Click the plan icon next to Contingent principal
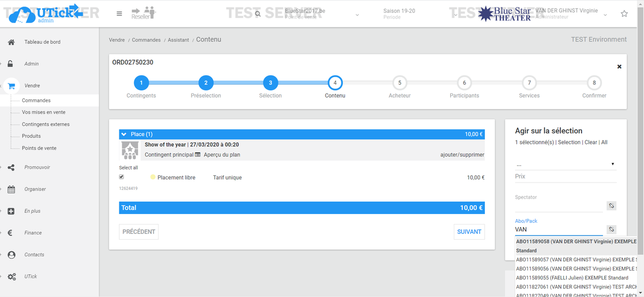 [198, 155]
